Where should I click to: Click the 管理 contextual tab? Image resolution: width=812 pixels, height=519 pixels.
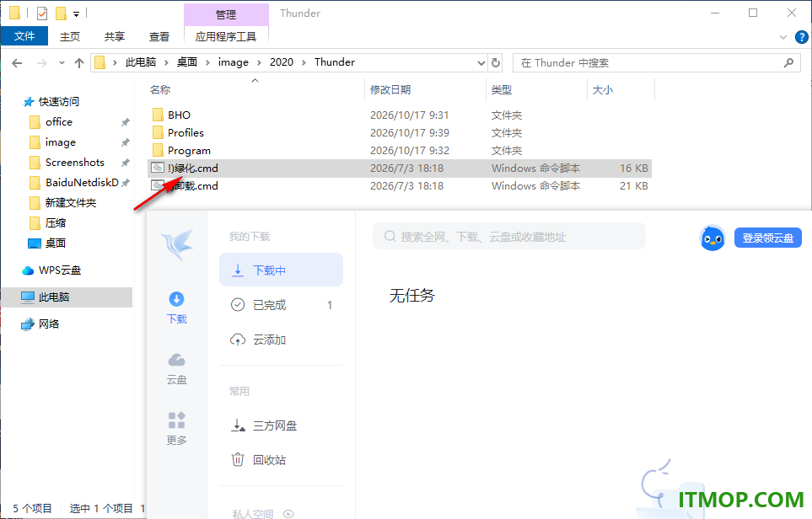click(x=226, y=14)
